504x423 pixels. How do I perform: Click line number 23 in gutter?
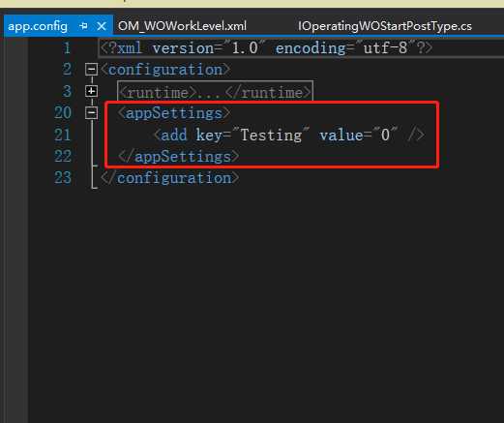point(63,178)
